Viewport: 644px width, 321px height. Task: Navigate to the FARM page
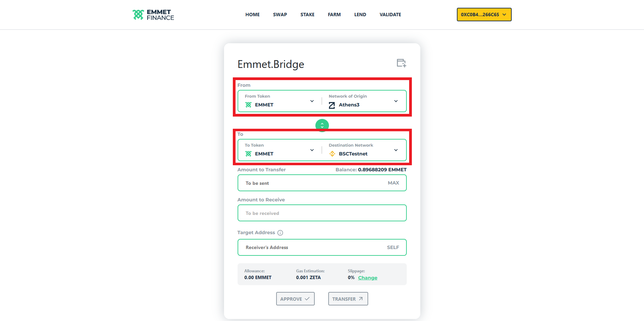(334, 15)
